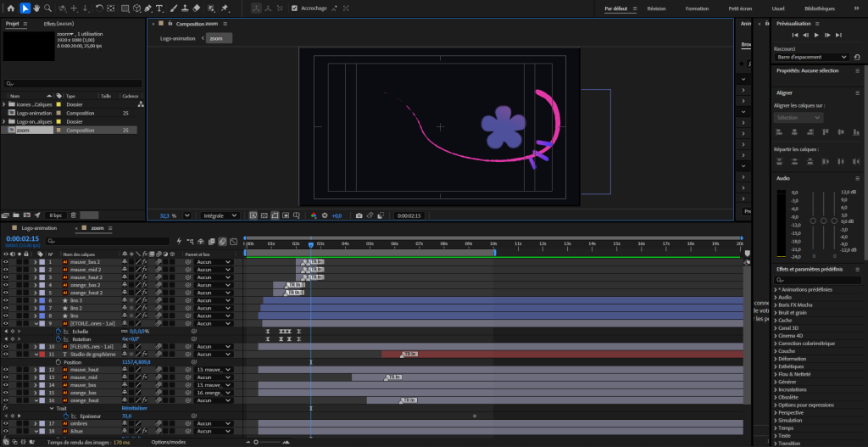
Task: Select the Pen tool
Action: [147, 8]
